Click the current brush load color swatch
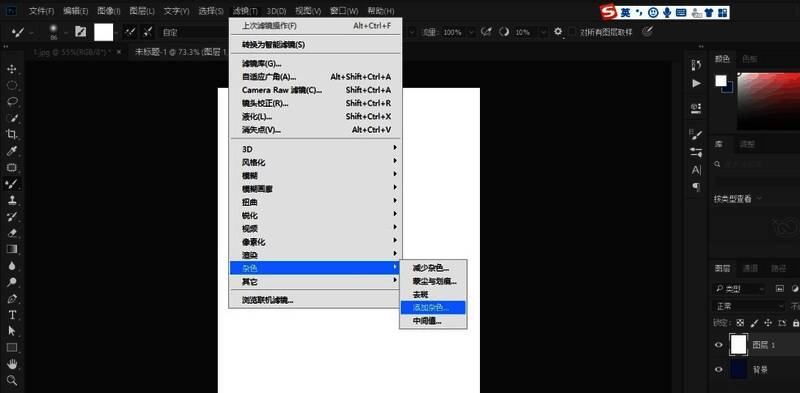 coord(103,32)
